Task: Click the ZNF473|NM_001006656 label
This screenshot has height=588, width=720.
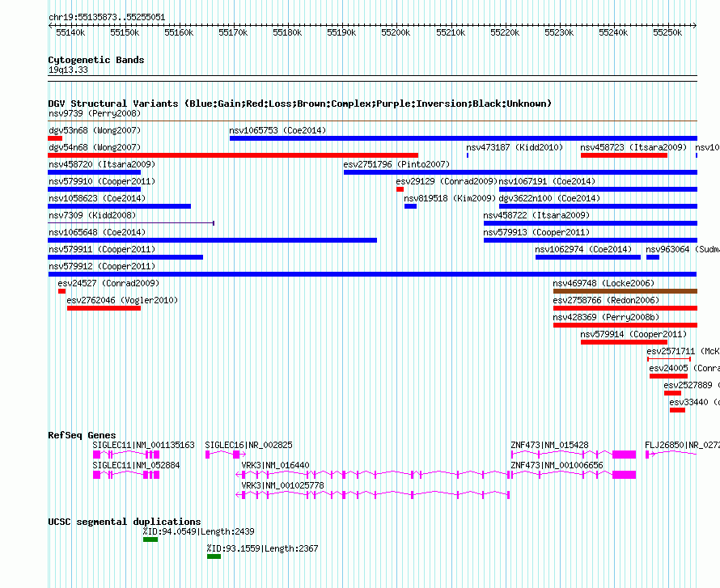Action: click(557, 465)
